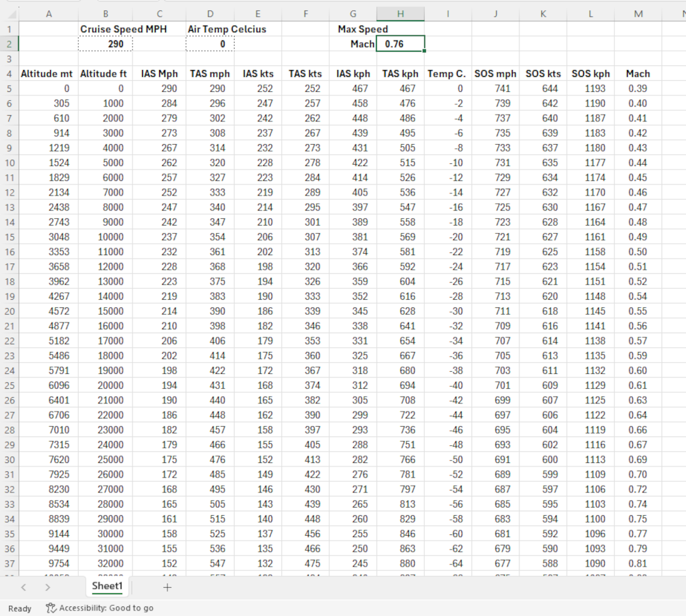Click the "TAS mph" heading cell
Viewport: 686px width, 616px height.
tap(210, 74)
